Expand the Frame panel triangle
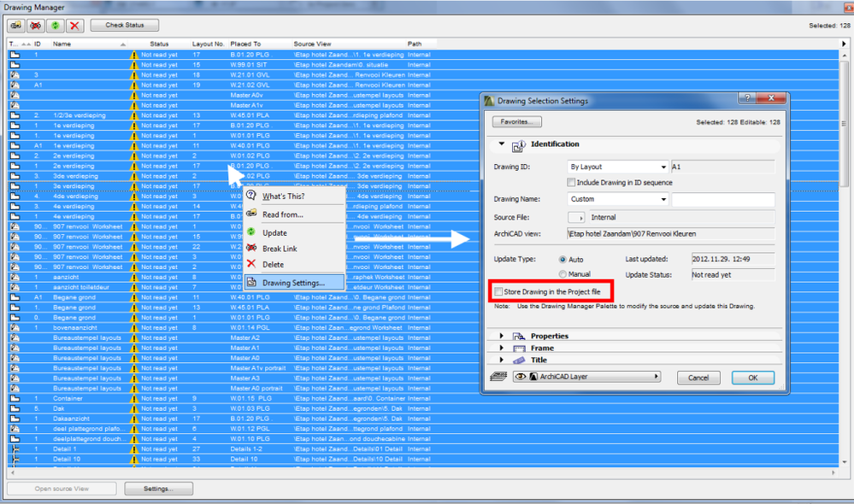 coord(502,348)
